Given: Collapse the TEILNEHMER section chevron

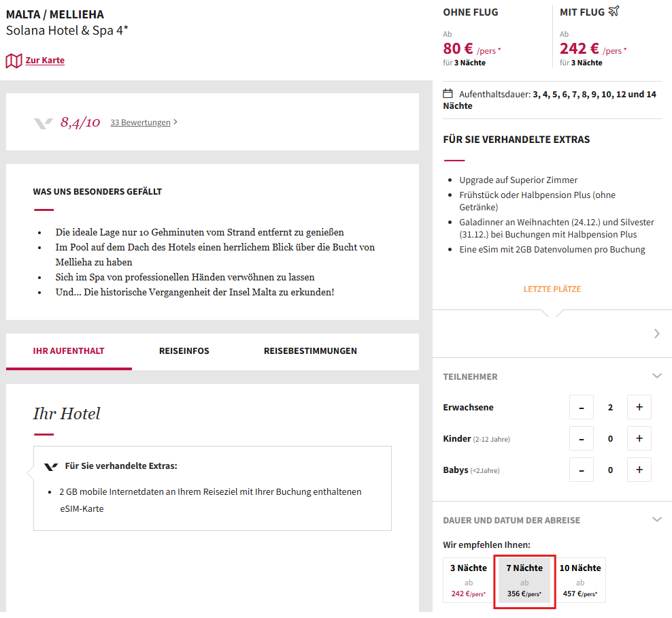Looking at the screenshot, I should 656,376.
